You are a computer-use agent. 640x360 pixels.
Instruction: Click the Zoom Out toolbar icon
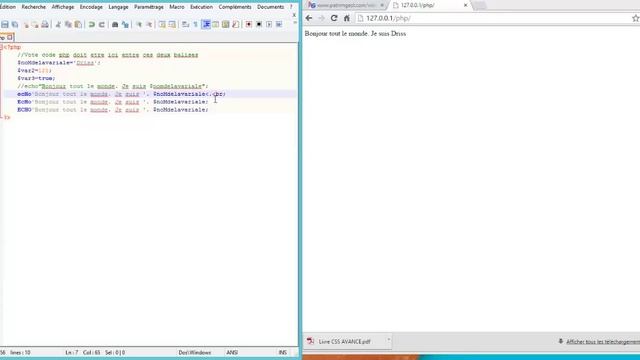149,24
